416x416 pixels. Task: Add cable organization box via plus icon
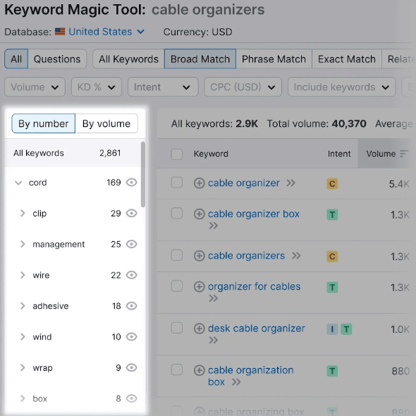tap(199, 370)
